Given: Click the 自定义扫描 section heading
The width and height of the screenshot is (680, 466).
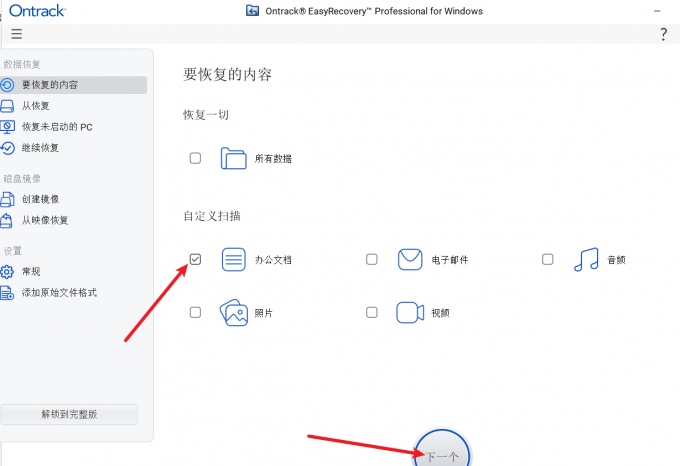Looking at the screenshot, I should click(x=212, y=216).
